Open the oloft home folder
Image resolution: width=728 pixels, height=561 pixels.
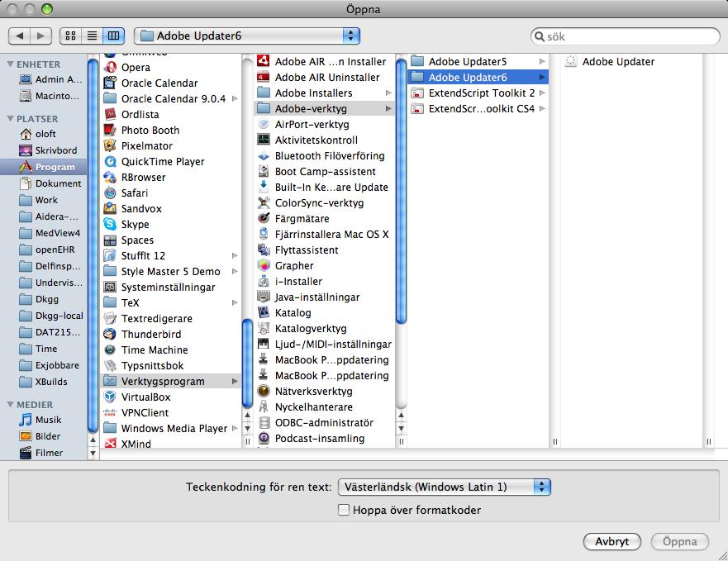[x=44, y=134]
